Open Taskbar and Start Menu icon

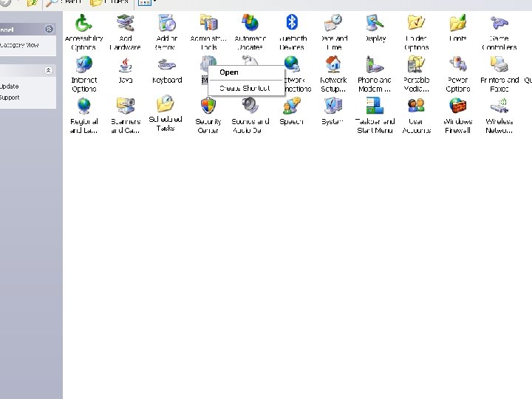[375, 106]
